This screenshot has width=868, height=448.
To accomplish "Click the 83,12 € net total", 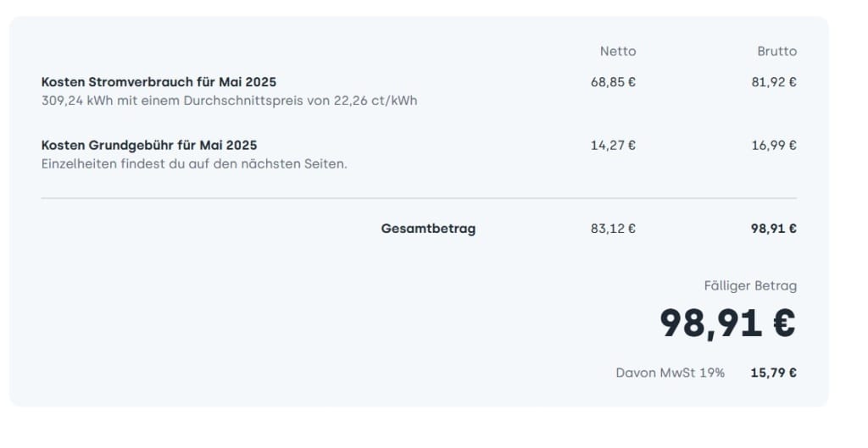I will click(613, 229).
